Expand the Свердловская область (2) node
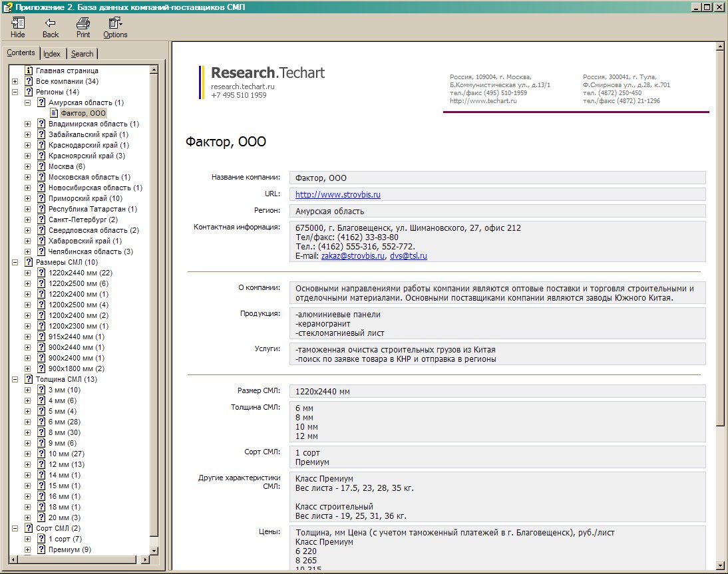728x574 pixels. coord(27,230)
